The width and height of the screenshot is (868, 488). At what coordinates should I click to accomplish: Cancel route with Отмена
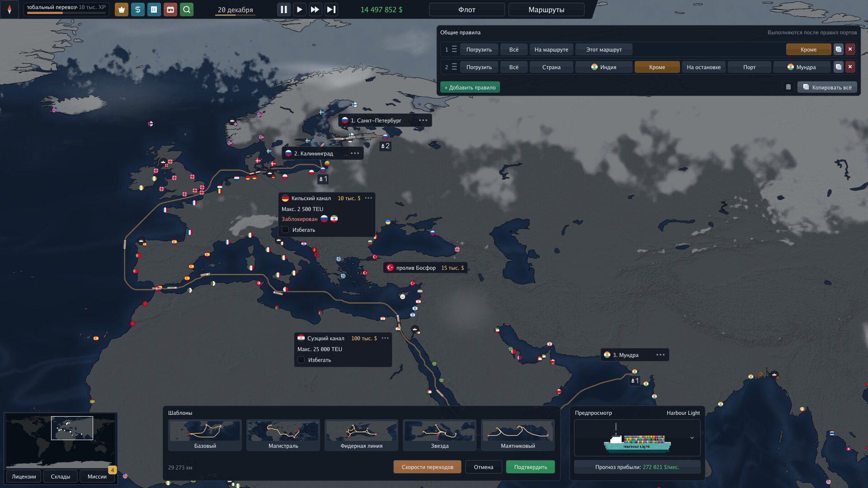click(x=483, y=467)
